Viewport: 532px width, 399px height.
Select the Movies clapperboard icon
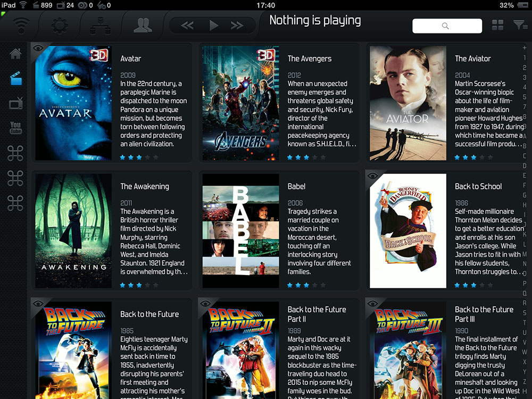[x=16, y=78]
